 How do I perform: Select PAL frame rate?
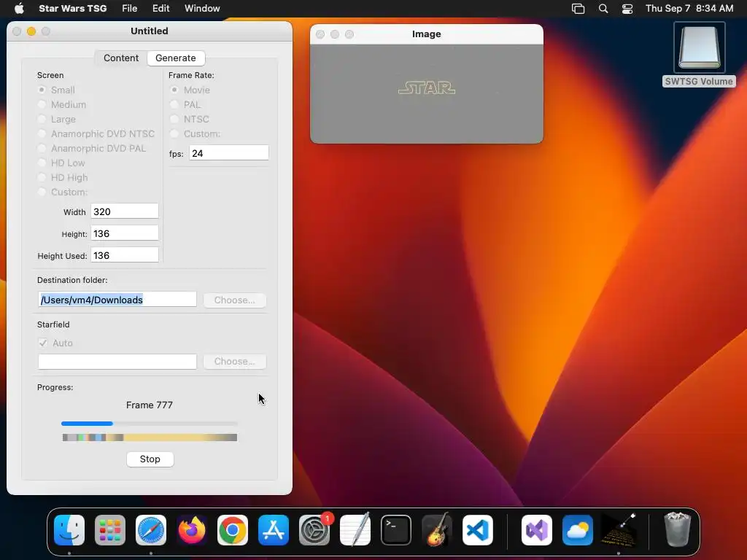tap(174, 104)
